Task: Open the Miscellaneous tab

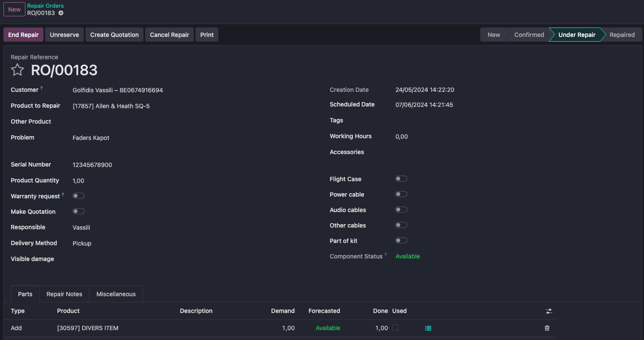Action: click(116, 294)
